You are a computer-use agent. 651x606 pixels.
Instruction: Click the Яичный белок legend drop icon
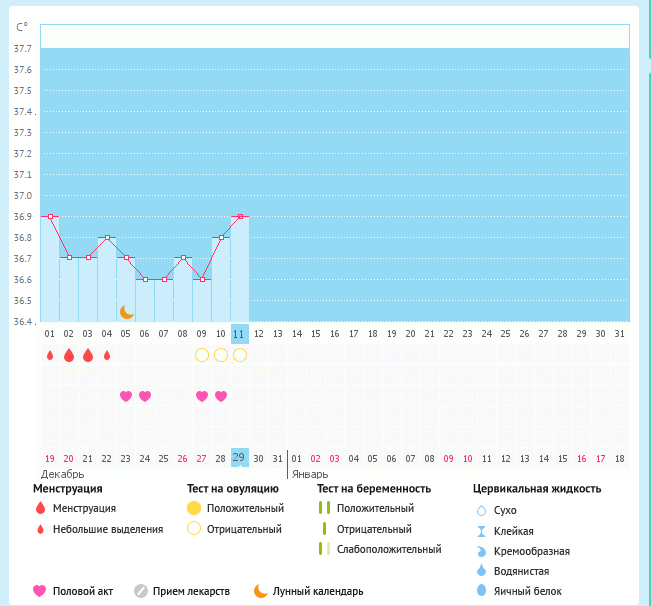coord(481,591)
